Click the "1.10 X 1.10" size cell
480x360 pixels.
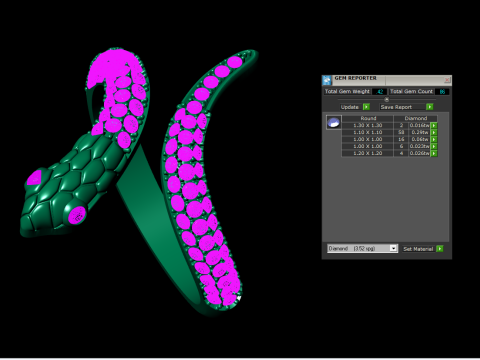368,132
